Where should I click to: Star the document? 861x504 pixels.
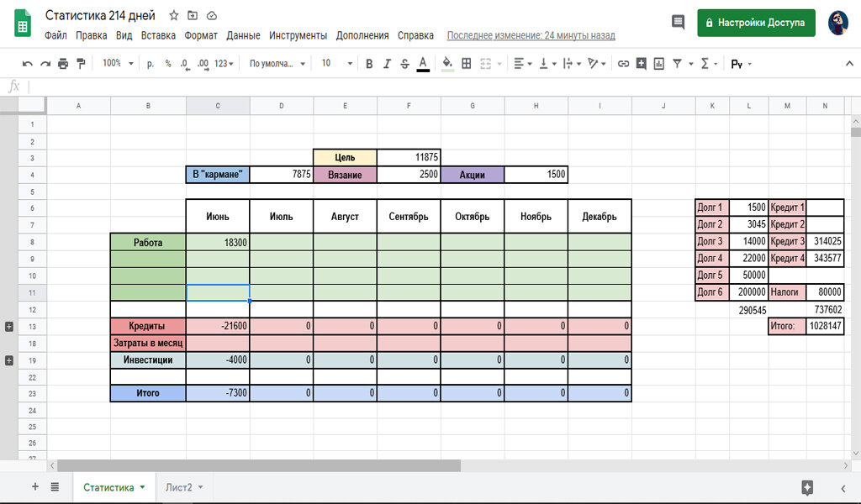tap(173, 15)
